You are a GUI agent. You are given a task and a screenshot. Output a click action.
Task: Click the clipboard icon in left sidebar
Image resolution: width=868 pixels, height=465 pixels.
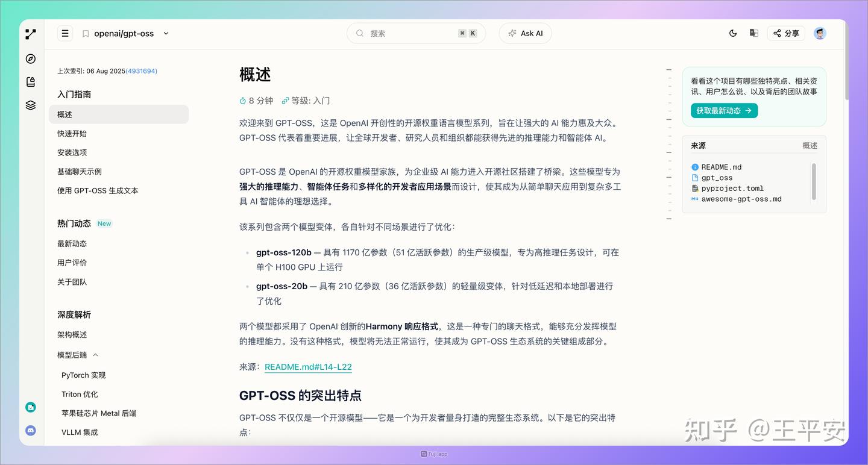coord(30,82)
